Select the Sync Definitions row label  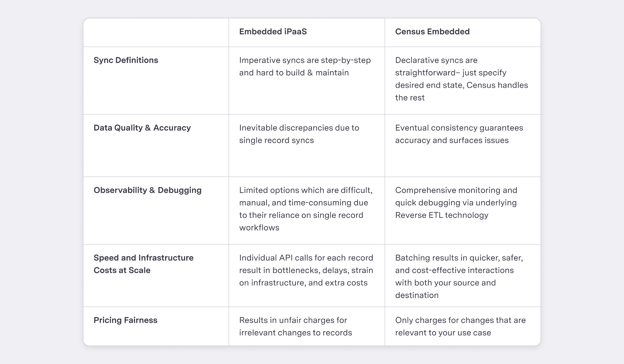(x=126, y=60)
